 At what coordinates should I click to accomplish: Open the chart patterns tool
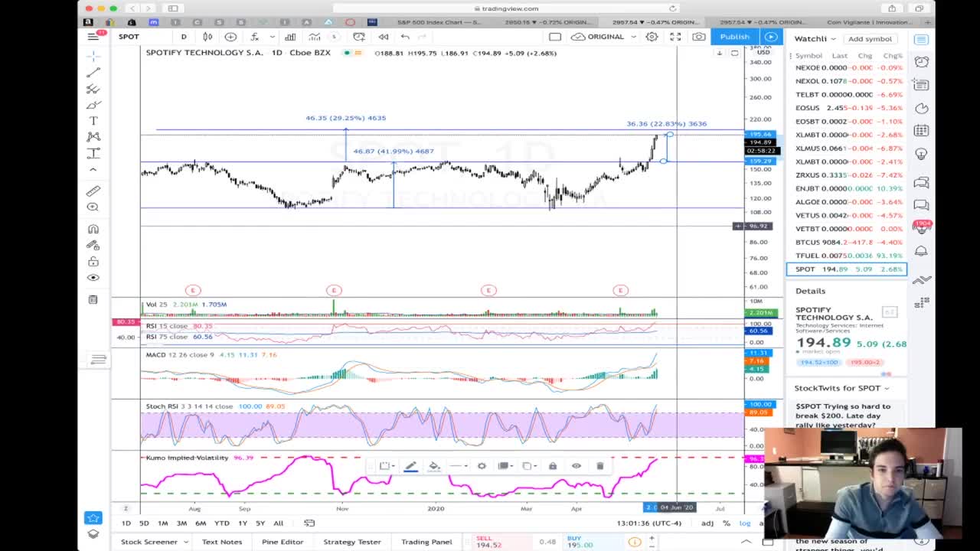tap(93, 137)
